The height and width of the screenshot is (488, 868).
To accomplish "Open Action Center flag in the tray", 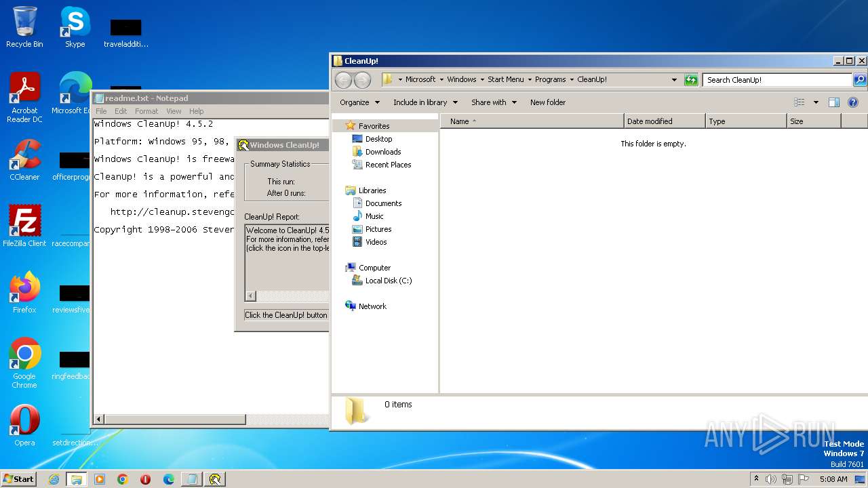I will [x=804, y=479].
